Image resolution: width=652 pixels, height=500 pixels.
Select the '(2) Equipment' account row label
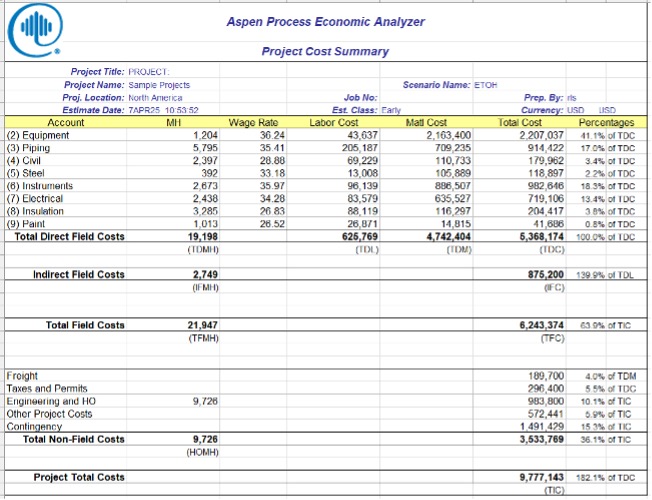click(x=38, y=135)
